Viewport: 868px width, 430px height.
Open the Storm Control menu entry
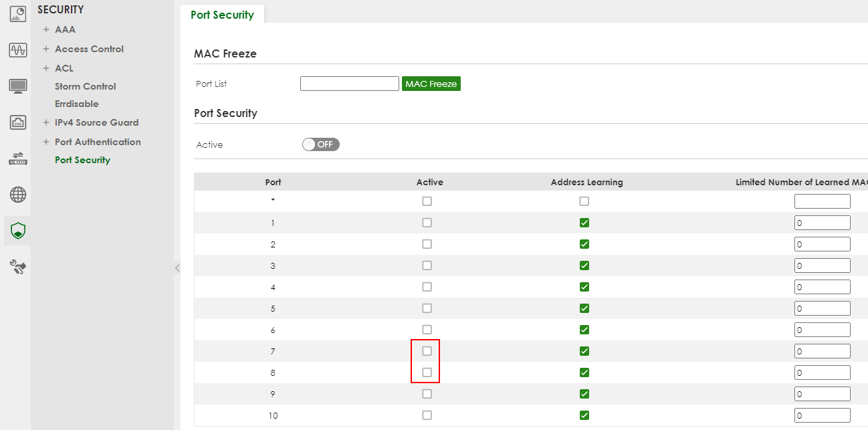[x=85, y=86]
